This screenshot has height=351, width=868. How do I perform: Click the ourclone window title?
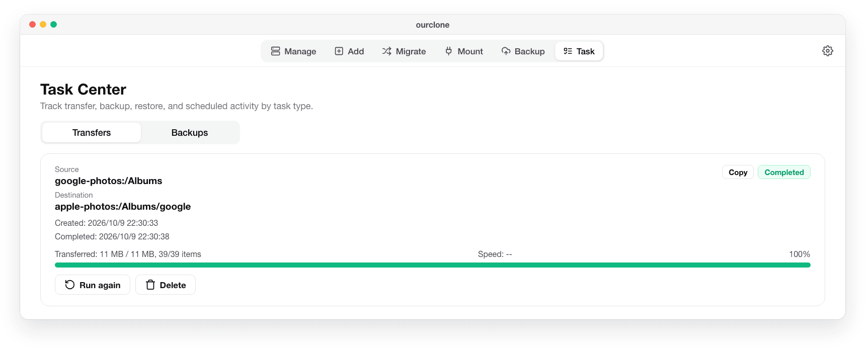pos(433,25)
